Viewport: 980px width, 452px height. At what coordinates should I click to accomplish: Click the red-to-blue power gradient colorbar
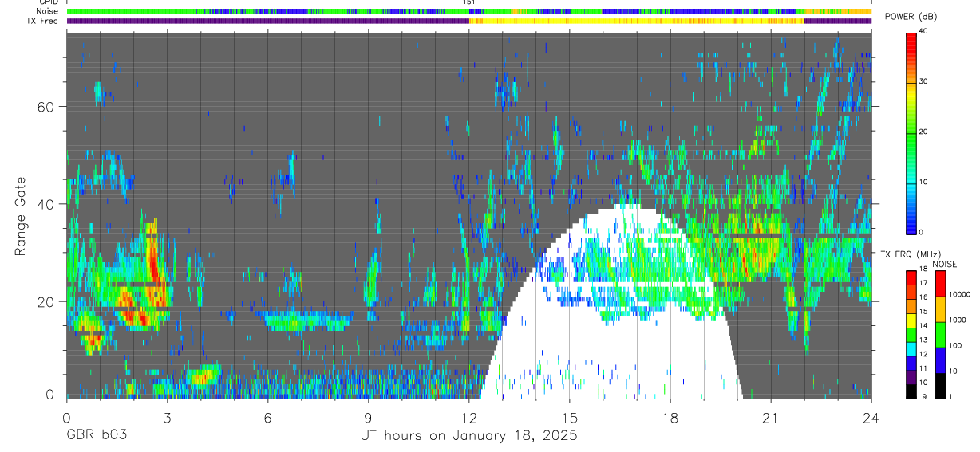911,132
